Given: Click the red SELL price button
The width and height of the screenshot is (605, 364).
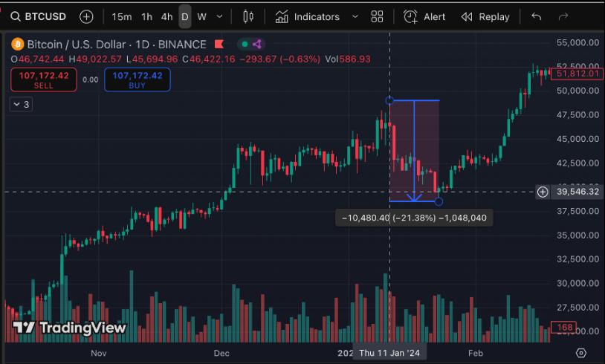Looking at the screenshot, I should (x=44, y=79).
